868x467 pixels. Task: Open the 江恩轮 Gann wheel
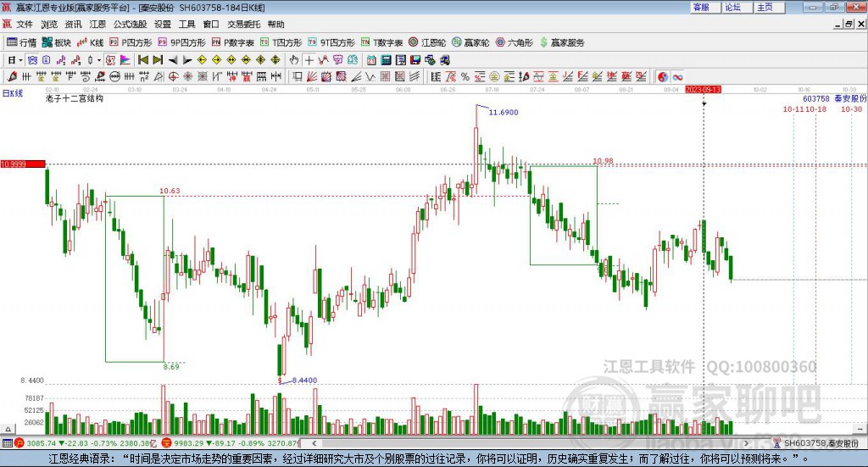[x=427, y=42]
